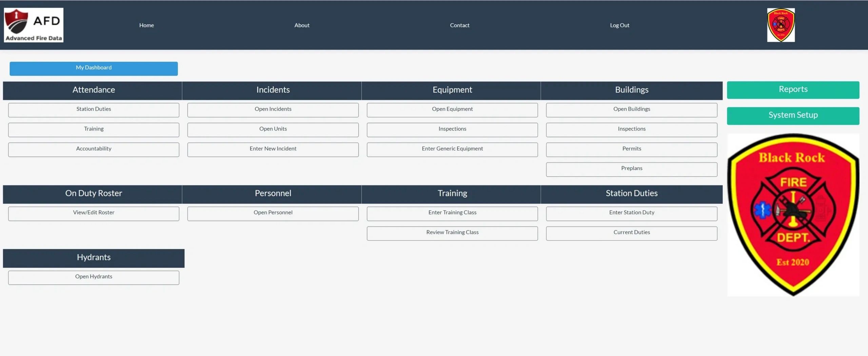View Current Duties under Station Duties
Image resolution: width=868 pixels, height=356 pixels.
coord(631,233)
